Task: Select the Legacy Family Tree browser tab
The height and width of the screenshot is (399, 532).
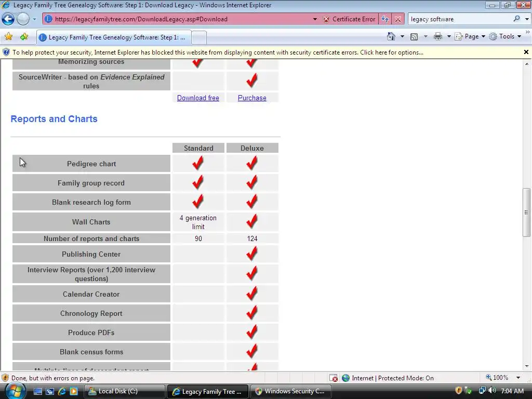Action: point(114,37)
